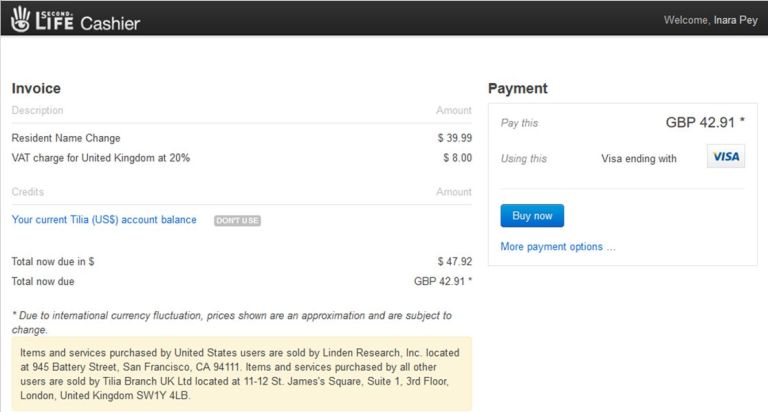Click the Visa ending with text
Viewport: 768px width, 412px height.
(638, 158)
